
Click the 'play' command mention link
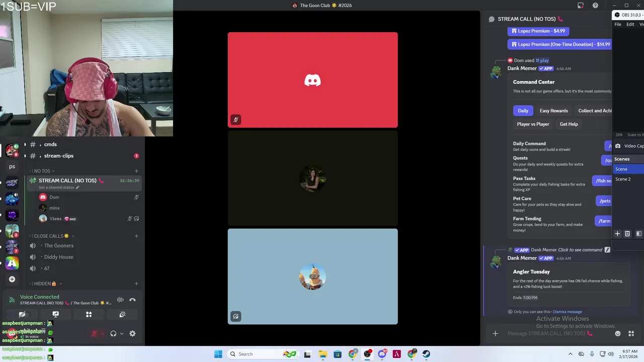(x=542, y=60)
